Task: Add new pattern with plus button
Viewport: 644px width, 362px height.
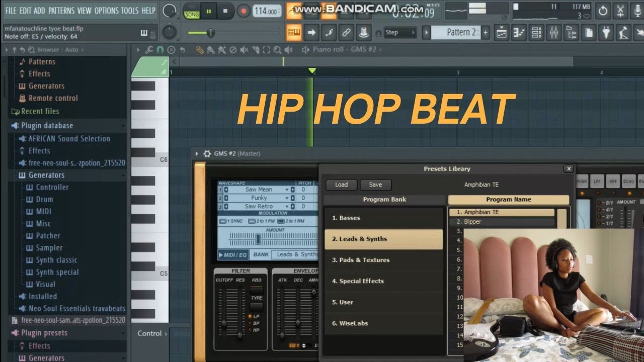Action: pos(486,33)
